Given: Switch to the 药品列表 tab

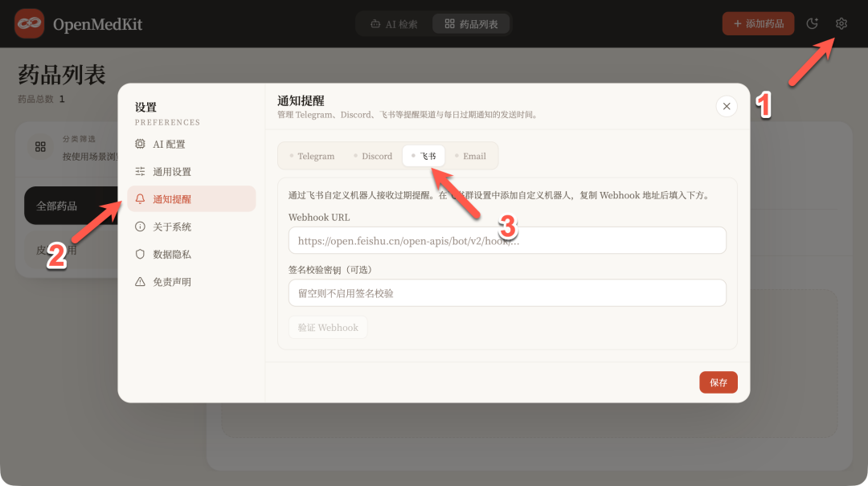Looking at the screenshot, I should (x=471, y=24).
